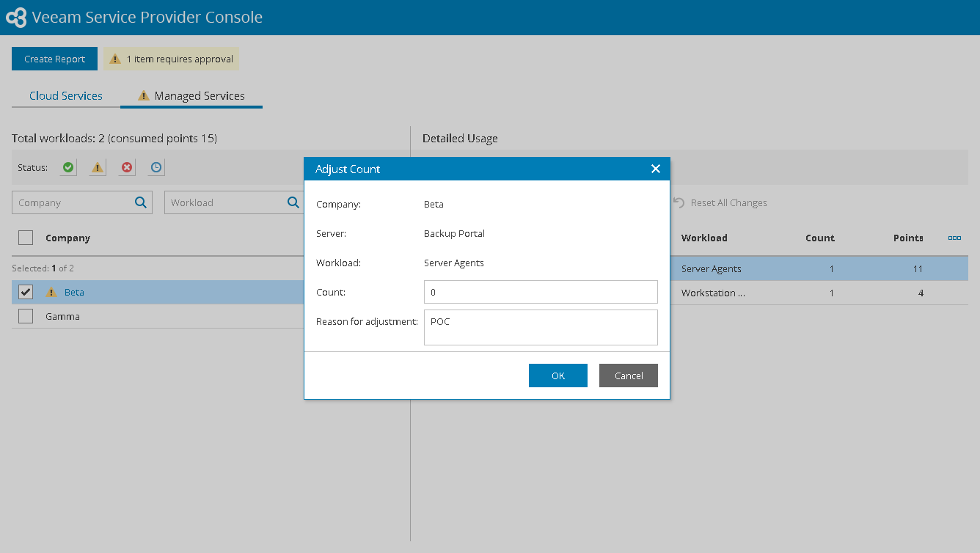
Task: Sort by the Count column header
Action: coord(819,238)
